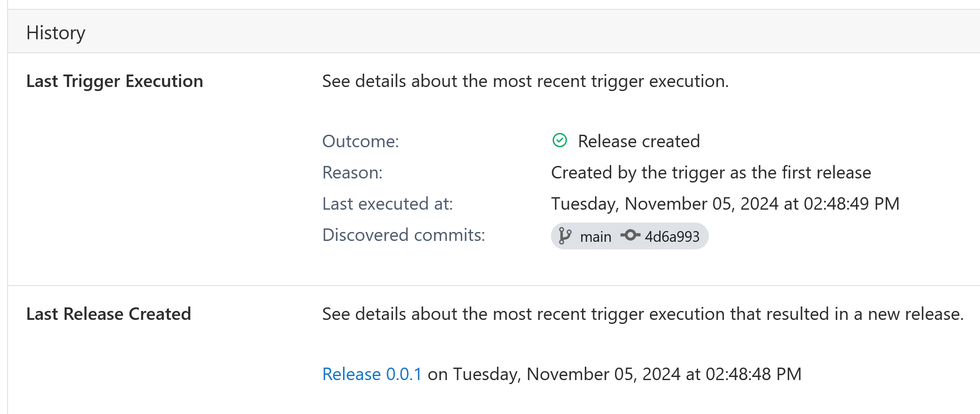Image resolution: width=980 pixels, height=414 pixels.
Task: Click the green Release created checkmark icon
Action: (x=559, y=141)
